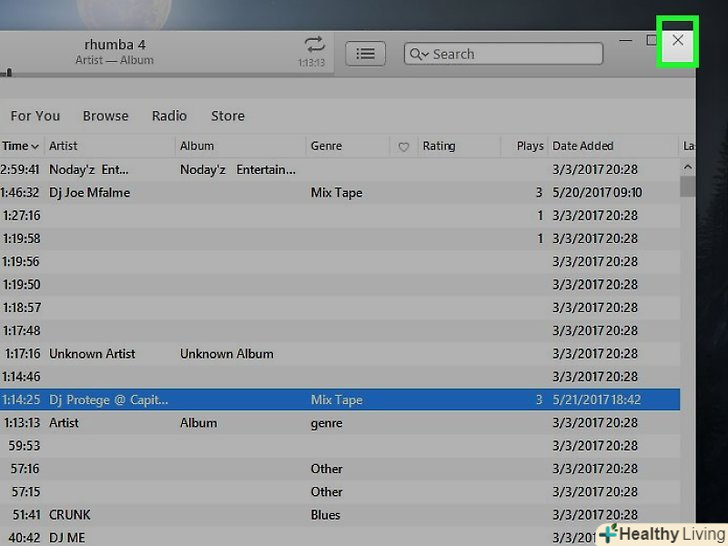
Task: Select the CRUNK Blues track row
Action: (x=300, y=515)
